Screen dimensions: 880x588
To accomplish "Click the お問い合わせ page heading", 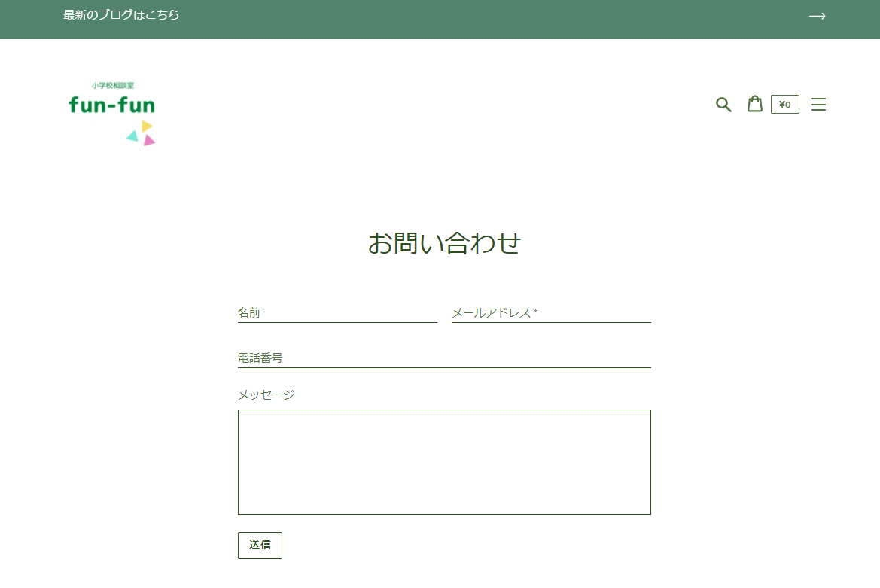I will (444, 243).
